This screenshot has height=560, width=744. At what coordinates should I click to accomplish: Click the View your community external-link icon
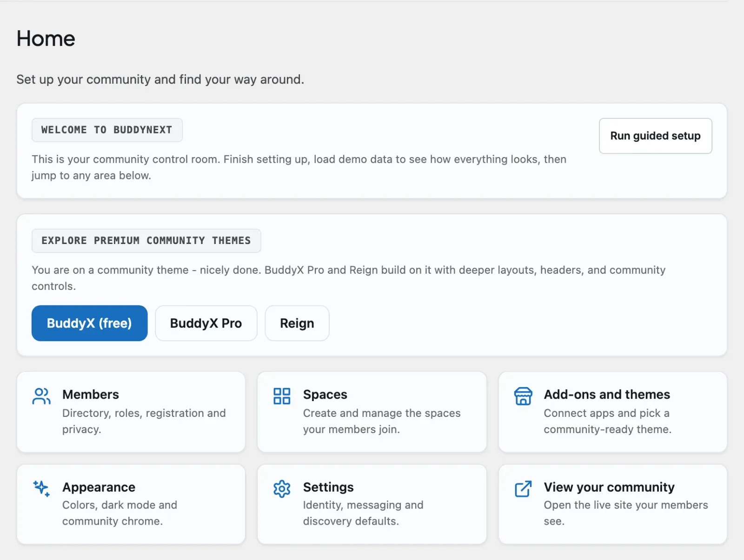tap(523, 489)
